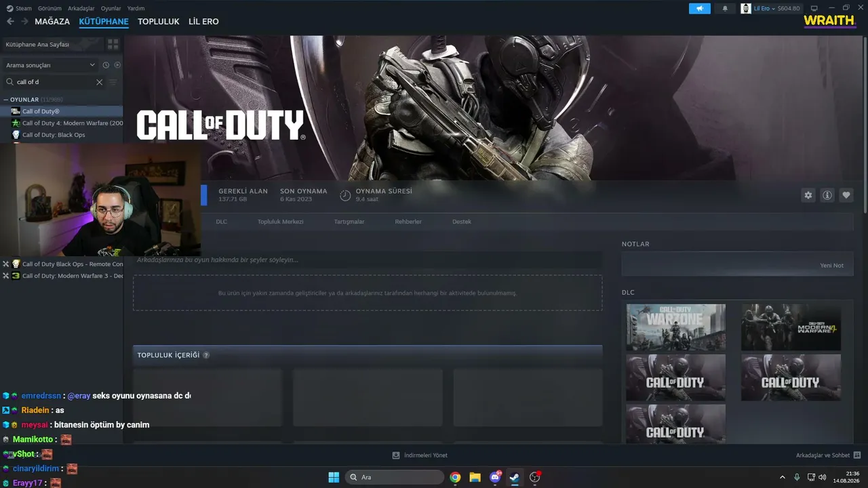Open game settings gear icon
Viewport: 868px width, 488px height.
[x=808, y=195]
